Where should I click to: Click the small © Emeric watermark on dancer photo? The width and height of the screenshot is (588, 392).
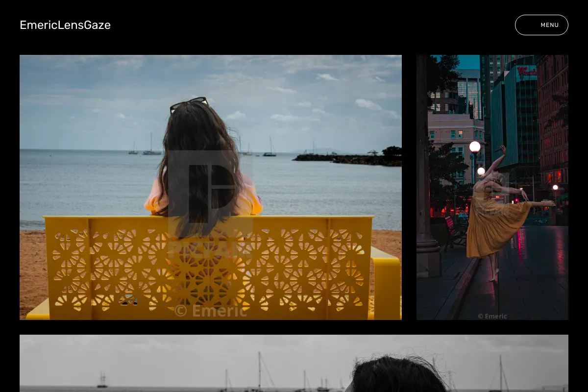(x=492, y=316)
